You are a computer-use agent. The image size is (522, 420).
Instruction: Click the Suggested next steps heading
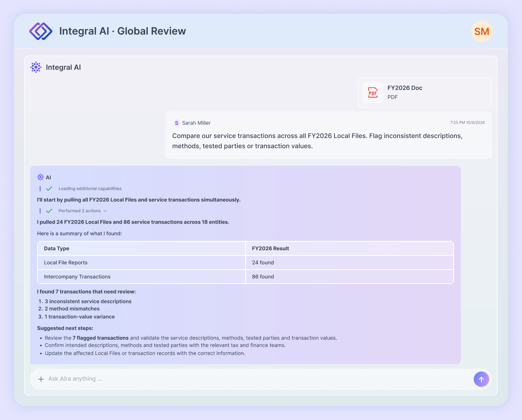65,328
